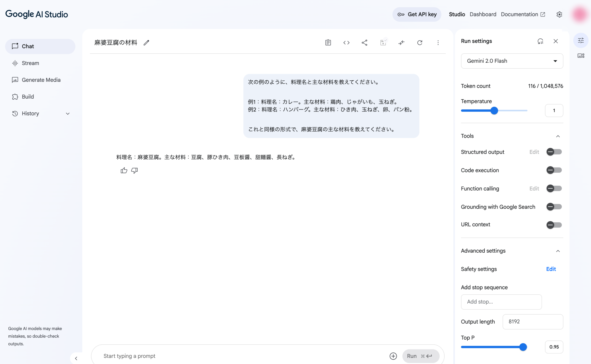This screenshot has height=364, width=591.
Task: Enable Code execution toggle
Action: click(x=554, y=170)
